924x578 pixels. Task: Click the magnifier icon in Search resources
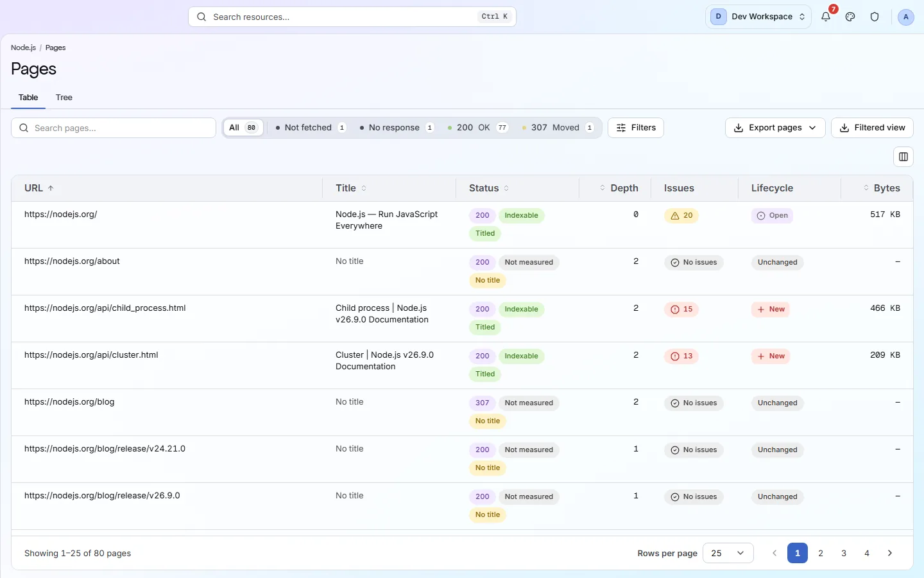click(x=201, y=17)
